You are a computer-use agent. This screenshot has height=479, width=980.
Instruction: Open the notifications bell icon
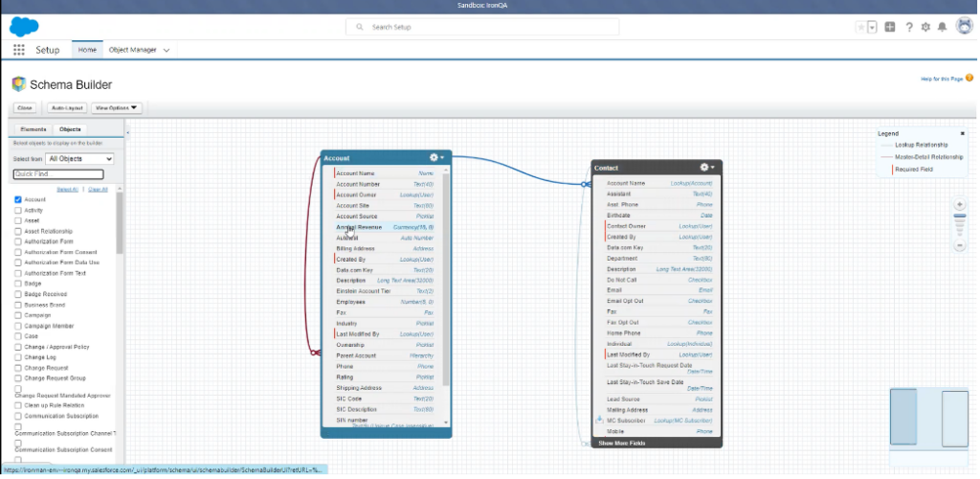point(942,27)
